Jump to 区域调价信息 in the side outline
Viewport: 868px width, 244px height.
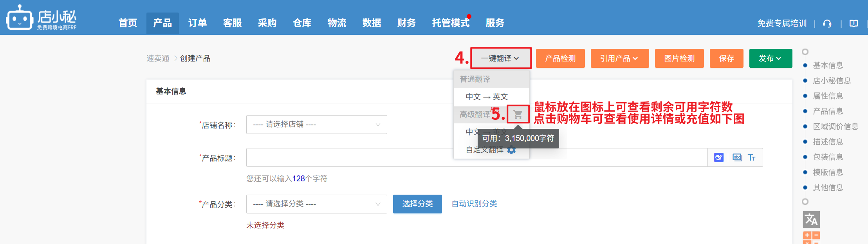pyautogui.click(x=836, y=127)
